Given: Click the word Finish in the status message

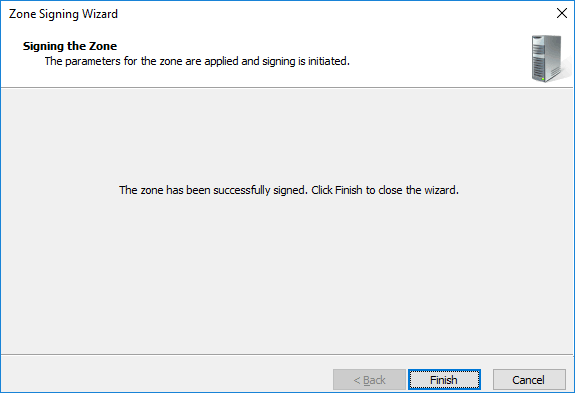Looking at the screenshot, I should [x=348, y=190].
